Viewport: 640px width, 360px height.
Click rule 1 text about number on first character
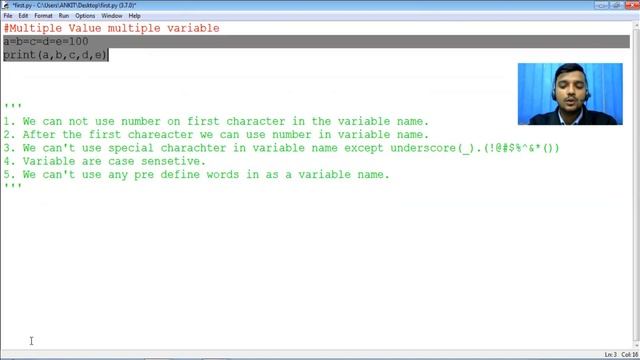point(216,121)
